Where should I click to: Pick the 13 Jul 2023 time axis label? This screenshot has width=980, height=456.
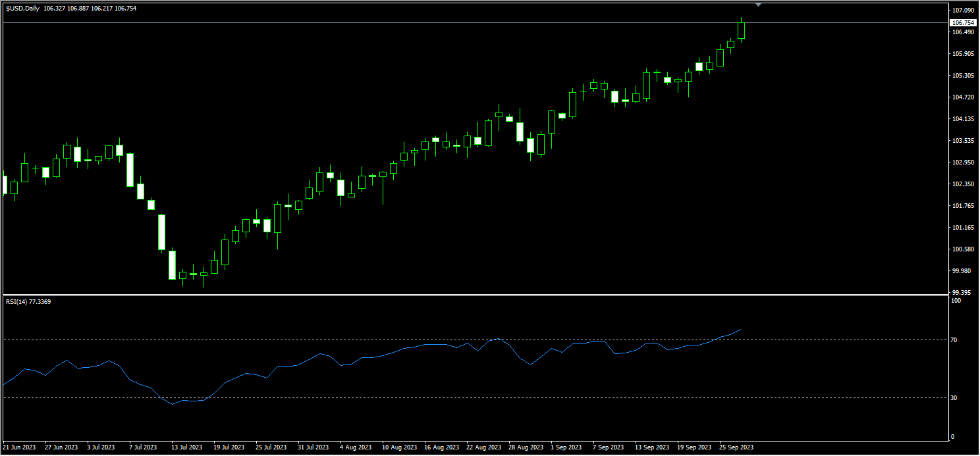(x=187, y=447)
